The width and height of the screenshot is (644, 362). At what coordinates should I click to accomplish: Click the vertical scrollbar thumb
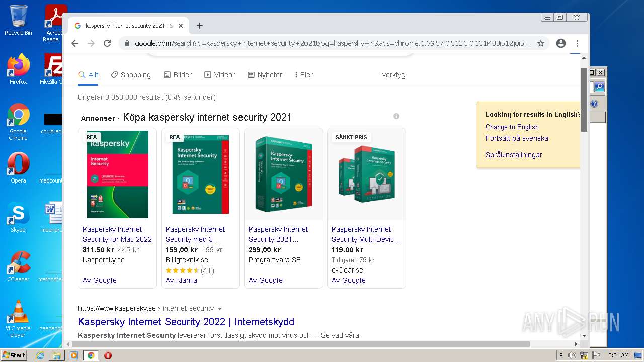tap(584, 100)
